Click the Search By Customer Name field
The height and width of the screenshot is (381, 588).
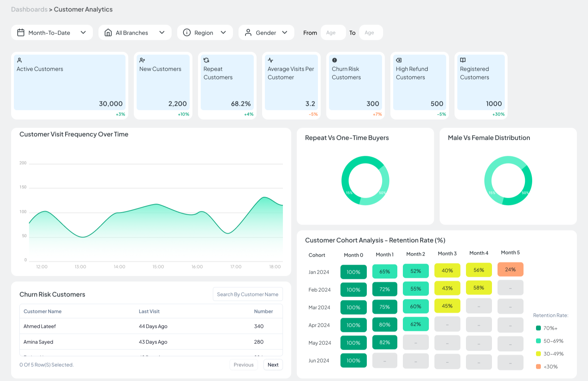point(248,294)
